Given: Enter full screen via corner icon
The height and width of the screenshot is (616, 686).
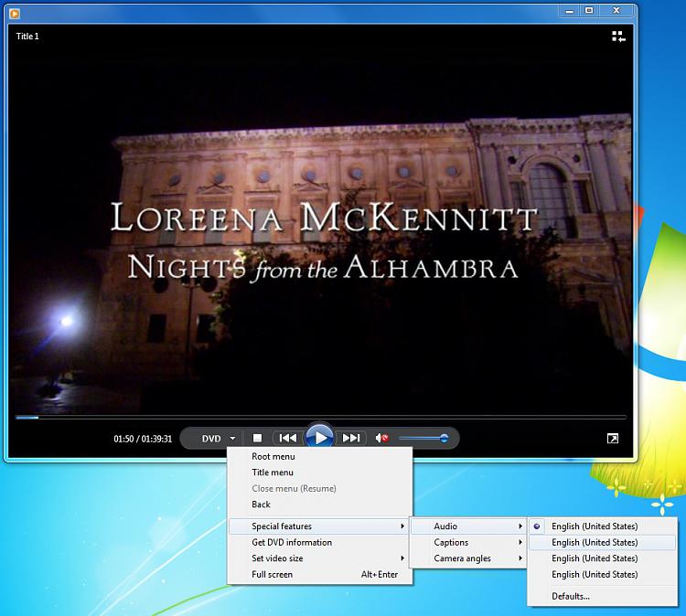Looking at the screenshot, I should click(x=613, y=439).
